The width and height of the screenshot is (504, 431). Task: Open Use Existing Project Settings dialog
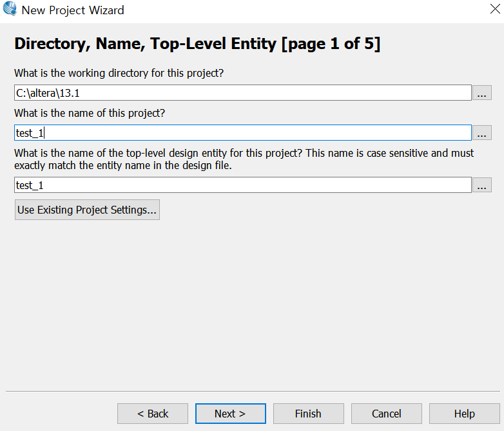coord(87,210)
